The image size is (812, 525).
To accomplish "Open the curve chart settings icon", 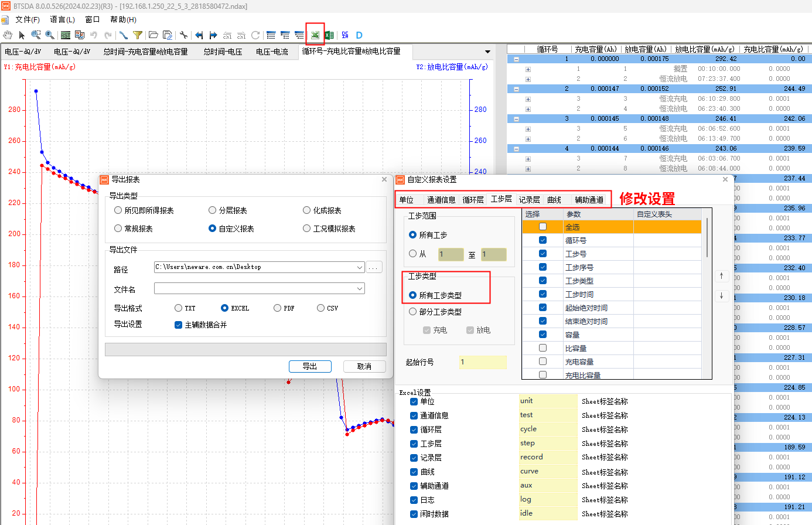I will [x=80, y=35].
